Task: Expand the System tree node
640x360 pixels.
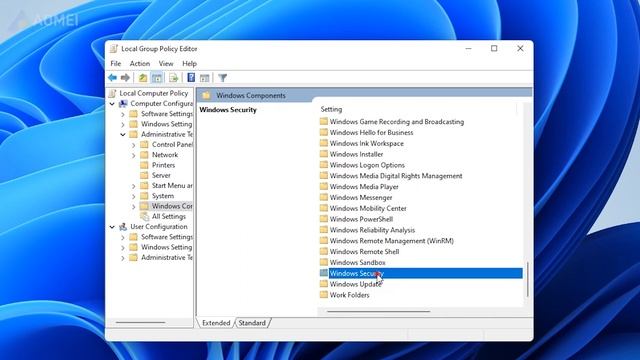Action: click(x=133, y=196)
